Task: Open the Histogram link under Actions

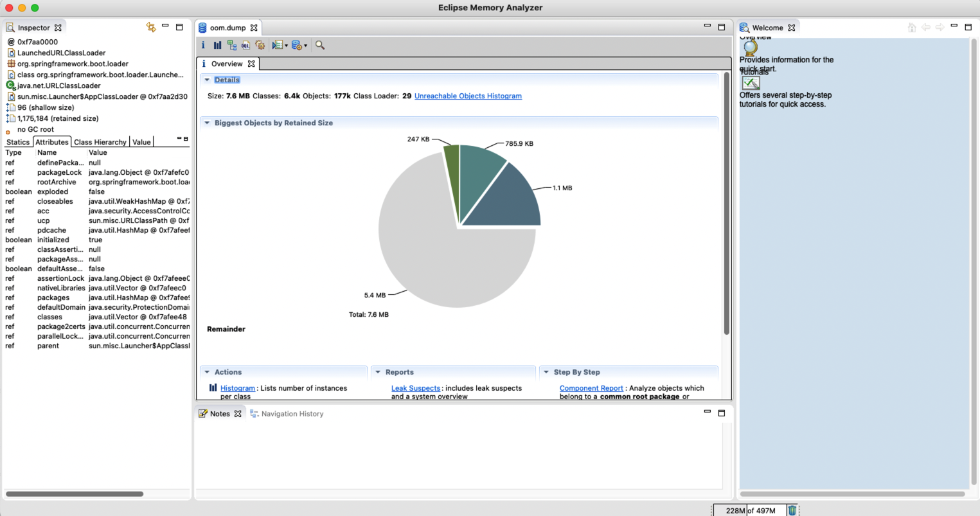Action: tap(238, 388)
